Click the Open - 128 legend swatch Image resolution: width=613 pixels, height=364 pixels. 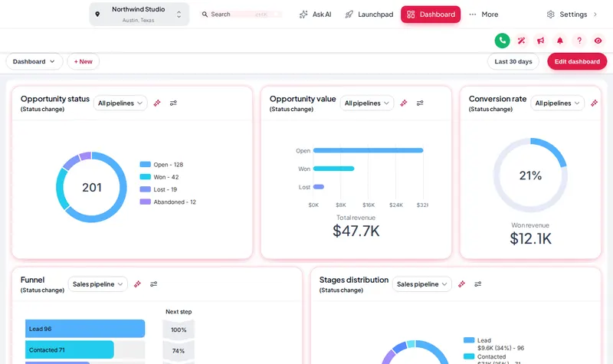(146, 165)
